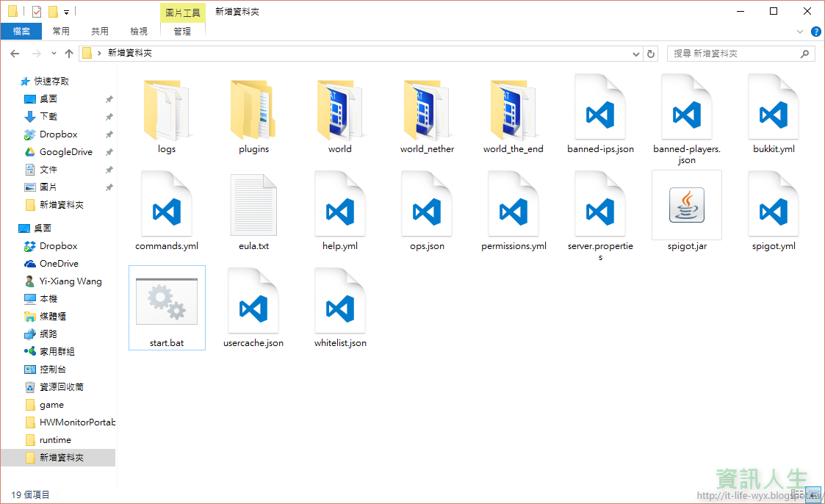The width and height of the screenshot is (825, 504).
Task: Click the Forward navigation arrow
Action: click(36, 53)
